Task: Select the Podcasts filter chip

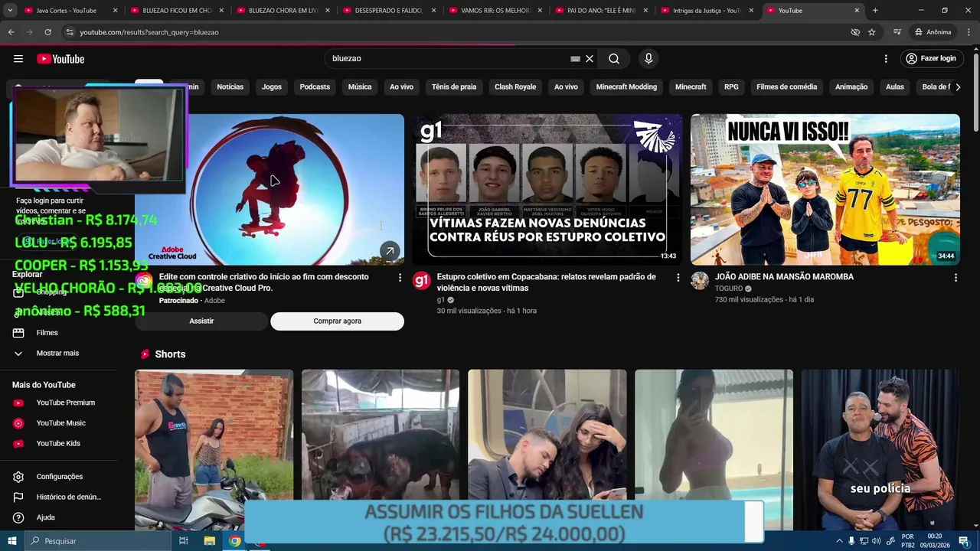Action: tap(315, 87)
